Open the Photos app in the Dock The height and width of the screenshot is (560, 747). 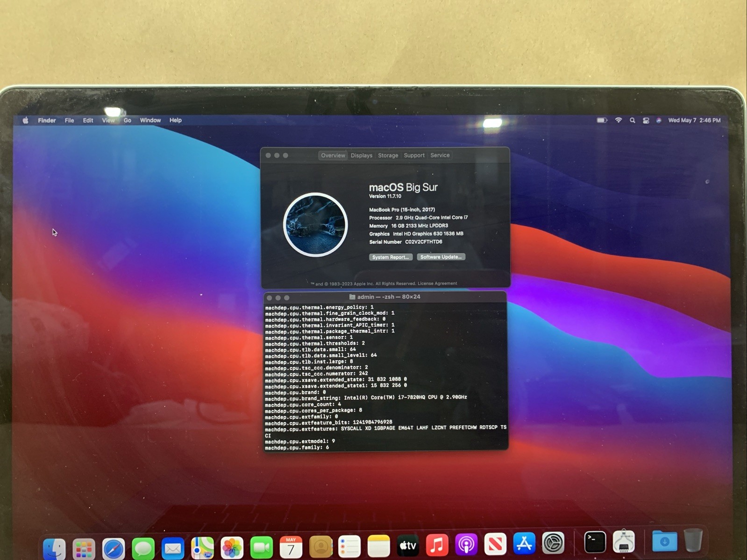click(x=232, y=546)
